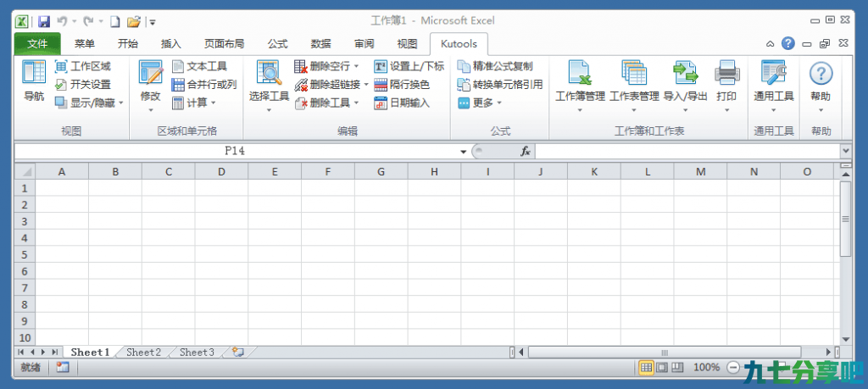
Task: Click inside the formula bar input
Action: 687,151
